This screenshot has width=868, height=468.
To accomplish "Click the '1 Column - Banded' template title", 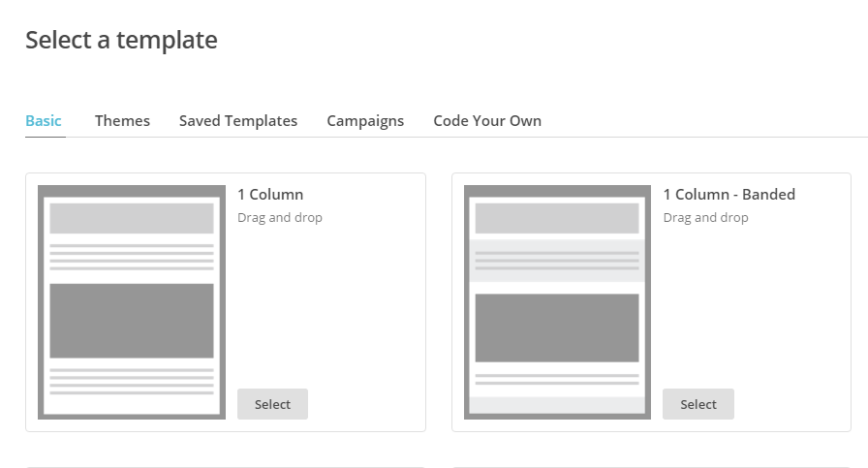I will pos(729,195).
